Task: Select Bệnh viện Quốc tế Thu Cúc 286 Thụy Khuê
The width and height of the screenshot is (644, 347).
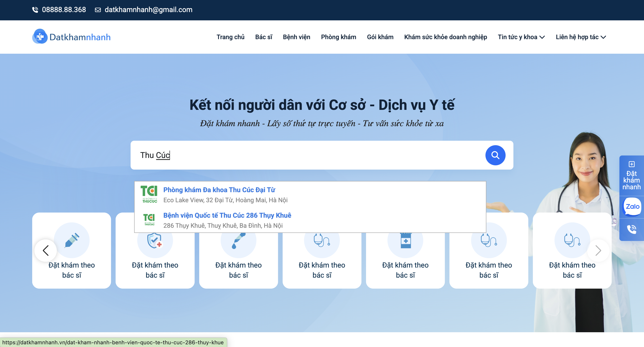Action: 227,215
